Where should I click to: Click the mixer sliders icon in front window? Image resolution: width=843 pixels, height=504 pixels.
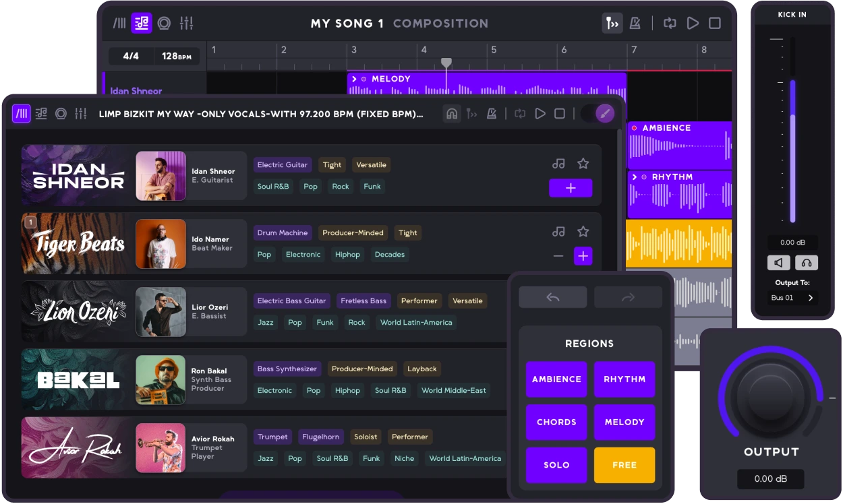click(x=80, y=114)
